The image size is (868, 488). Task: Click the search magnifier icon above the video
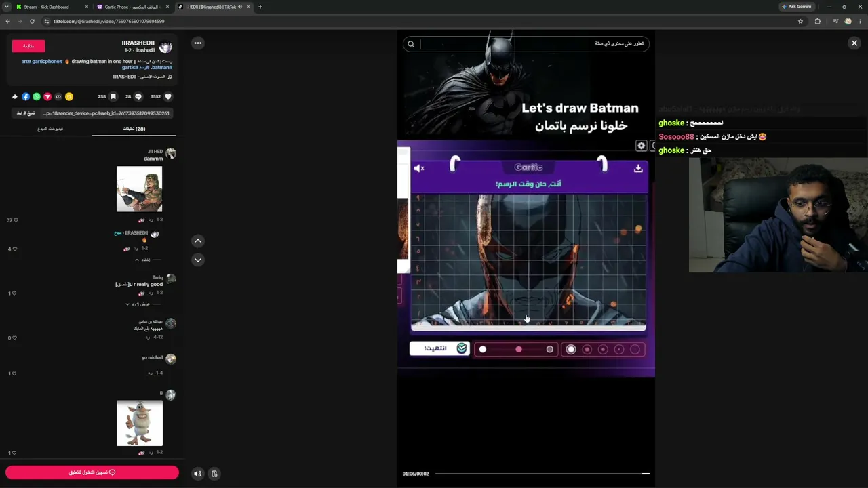411,44
